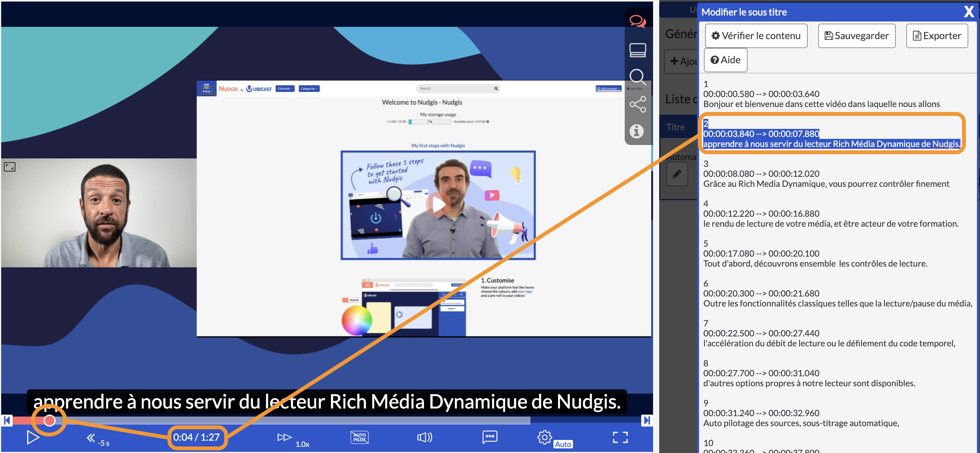Click the red seek handle on timeline
The image size is (980, 453).
(49, 421)
